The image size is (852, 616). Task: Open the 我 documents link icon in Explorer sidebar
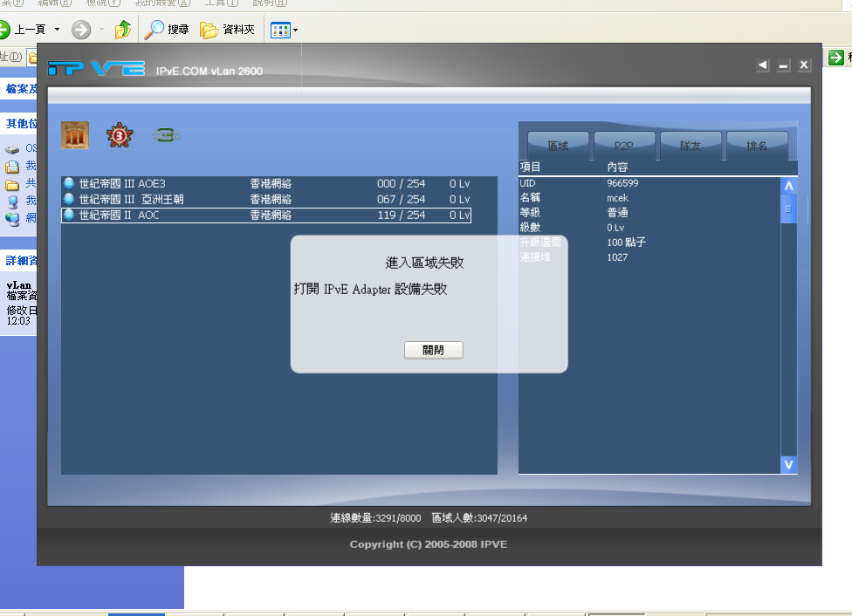[x=12, y=167]
